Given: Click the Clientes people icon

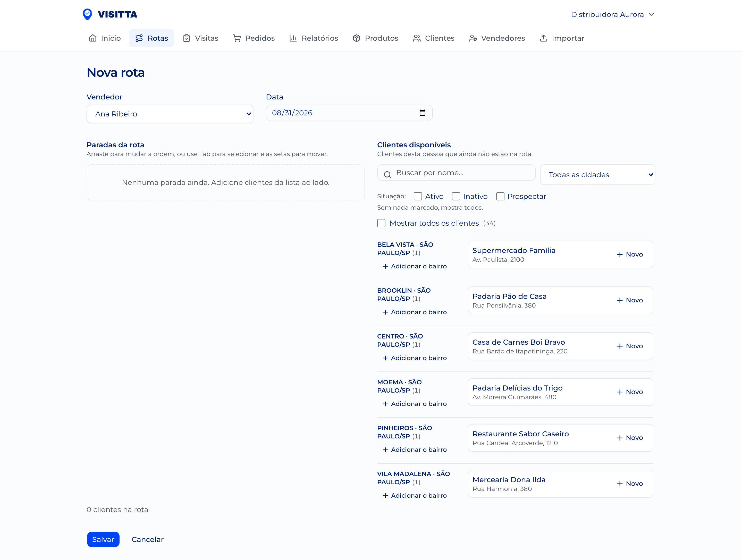Looking at the screenshot, I should [x=417, y=38].
